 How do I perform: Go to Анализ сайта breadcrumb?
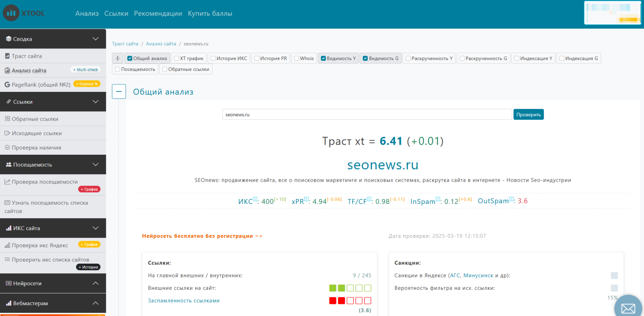point(161,44)
